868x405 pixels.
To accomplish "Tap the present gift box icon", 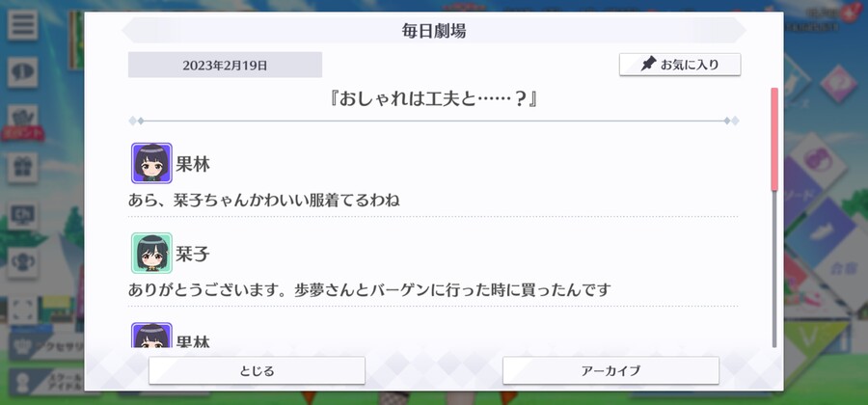I will (x=23, y=168).
